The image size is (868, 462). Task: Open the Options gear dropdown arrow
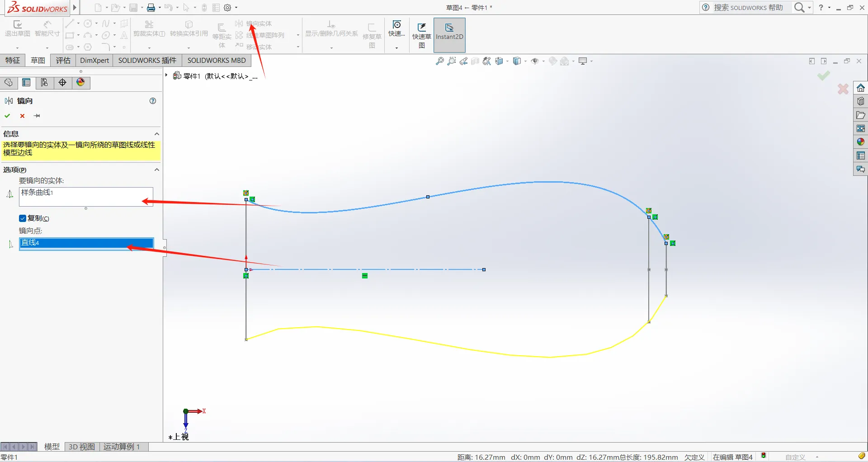pos(236,8)
